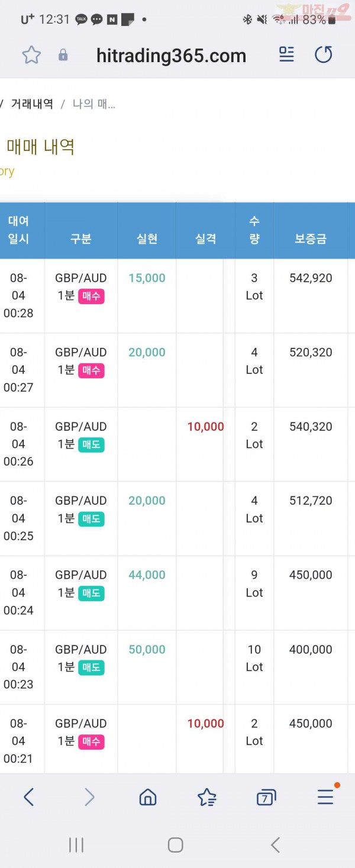Reload the page with refresh icon
Screen dimensions: 355x868
(x=323, y=55)
